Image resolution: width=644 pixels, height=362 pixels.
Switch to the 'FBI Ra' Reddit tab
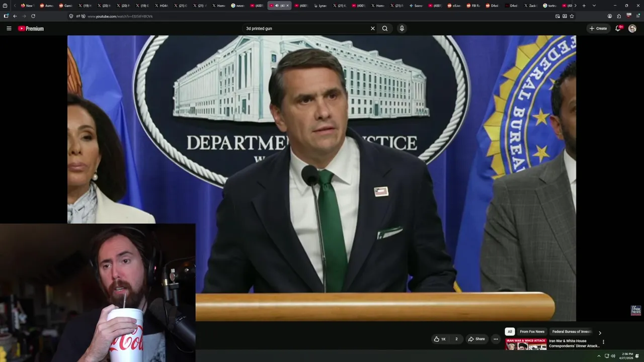[473, 6]
